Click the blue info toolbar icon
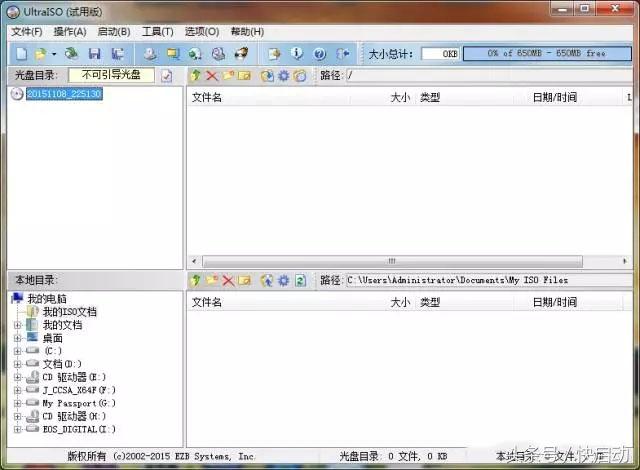Viewport: 640px width, 470px height. click(x=297, y=53)
